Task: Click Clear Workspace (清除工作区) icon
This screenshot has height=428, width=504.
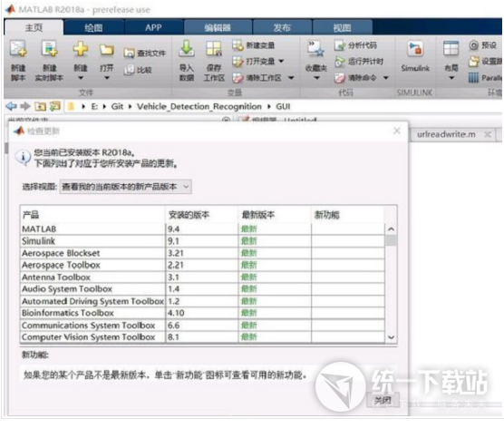Action: [x=237, y=78]
